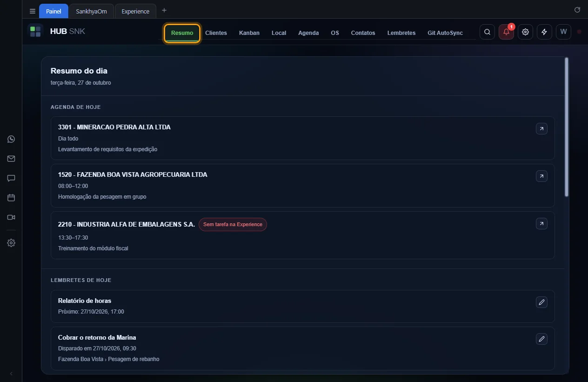Go to the Kanban navigation tab
This screenshot has height=382, width=588.
click(249, 33)
